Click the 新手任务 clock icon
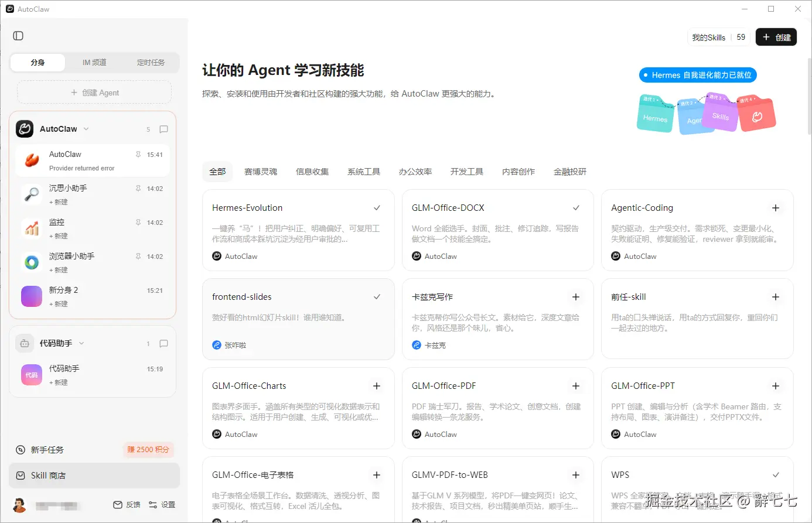The image size is (812, 523). pyautogui.click(x=21, y=450)
